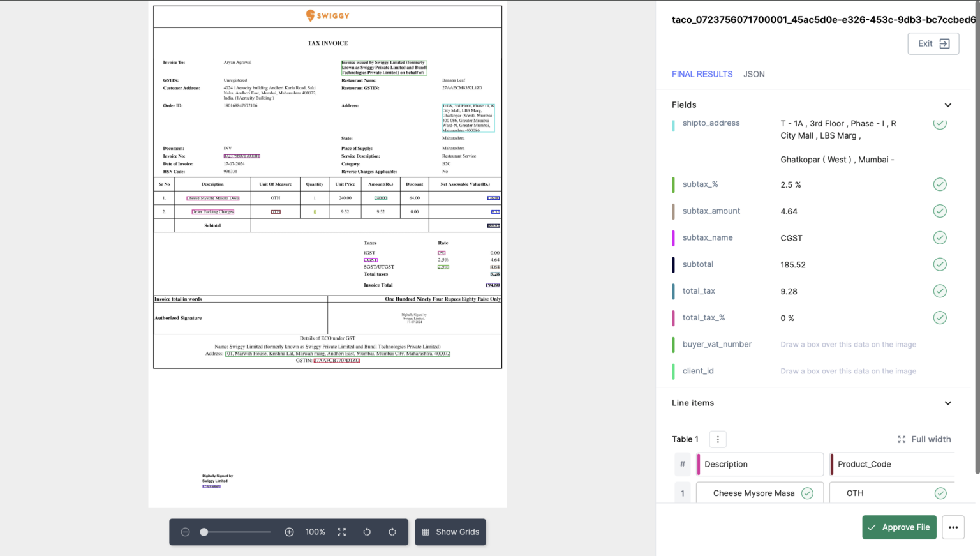The height and width of the screenshot is (556, 980).
Task: Click the fit-to-screen icon in the viewer toolbar
Action: (x=341, y=532)
